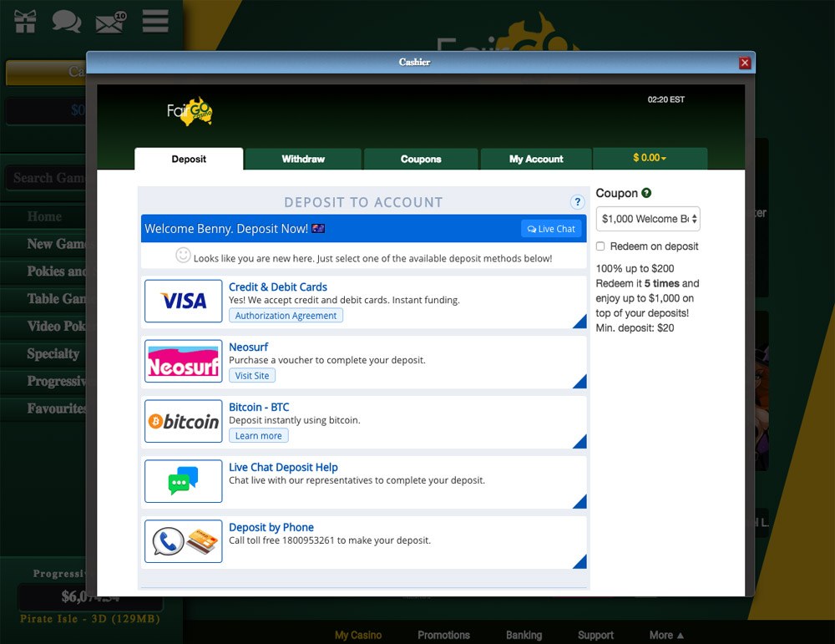835x644 pixels.
Task: Open the gift promotions icon
Action: (25, 22)
